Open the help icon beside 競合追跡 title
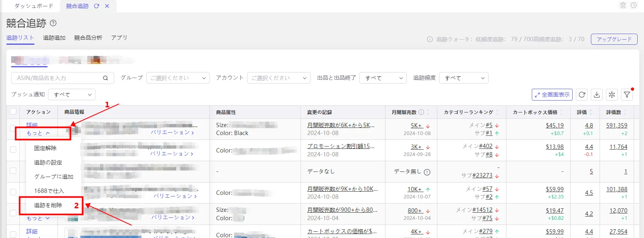Image resolution: width=644 pixels, height=238 pixels. coord(53,23)
